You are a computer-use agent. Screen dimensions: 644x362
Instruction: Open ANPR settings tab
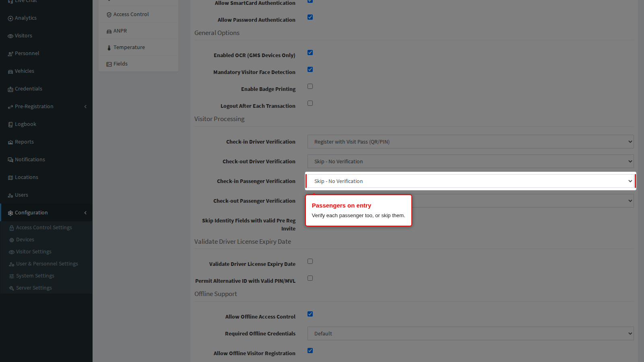(x=138, y=31)
